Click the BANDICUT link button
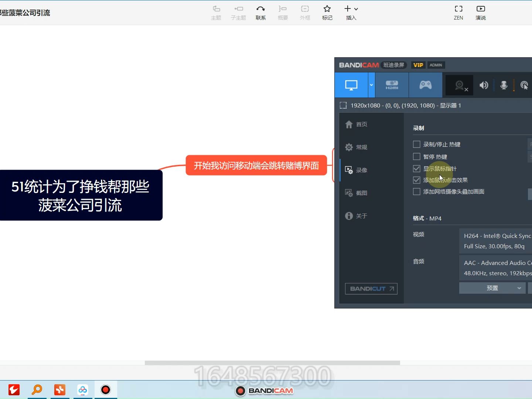Image resolution: width=532 pixels, height=399 pixels. point(371,289)
